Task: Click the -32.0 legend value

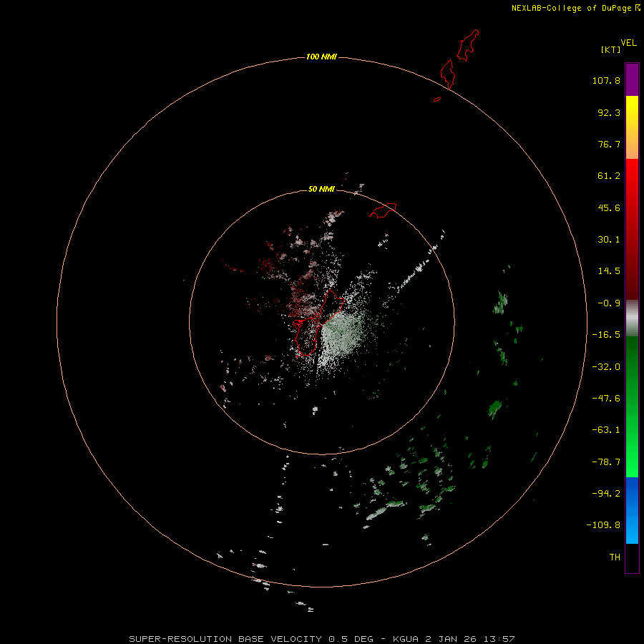Action: [606, 367]
